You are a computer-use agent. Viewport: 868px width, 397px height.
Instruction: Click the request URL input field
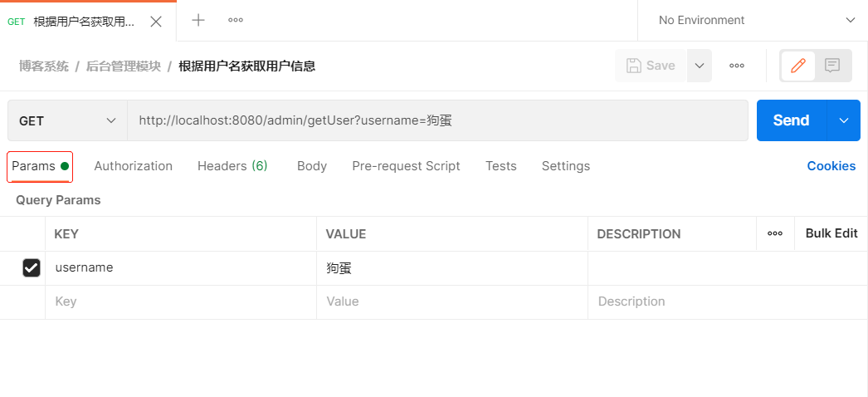click(437, 120)
